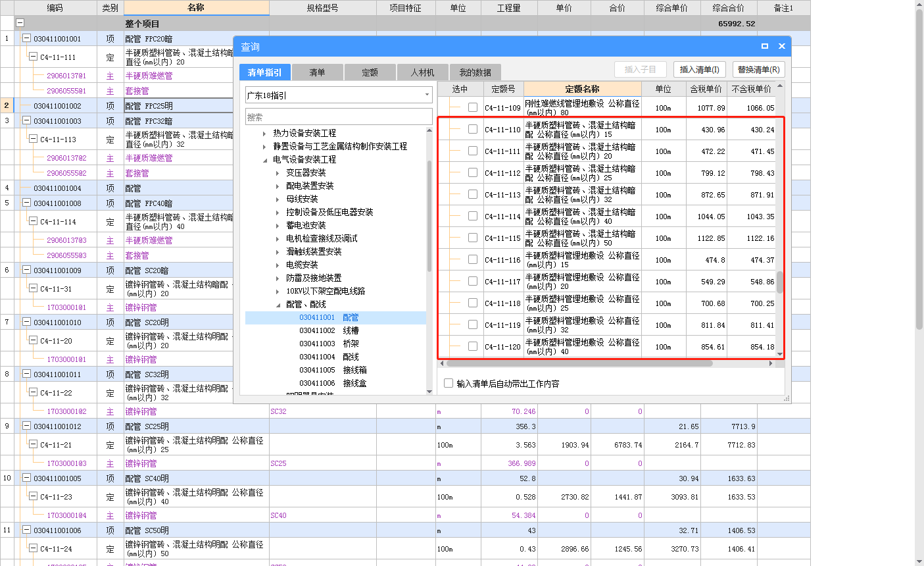Maximize the 查询 dialog window
This screenshot has height=566, width=924.
pyautogui.click(x=765, y=46)
